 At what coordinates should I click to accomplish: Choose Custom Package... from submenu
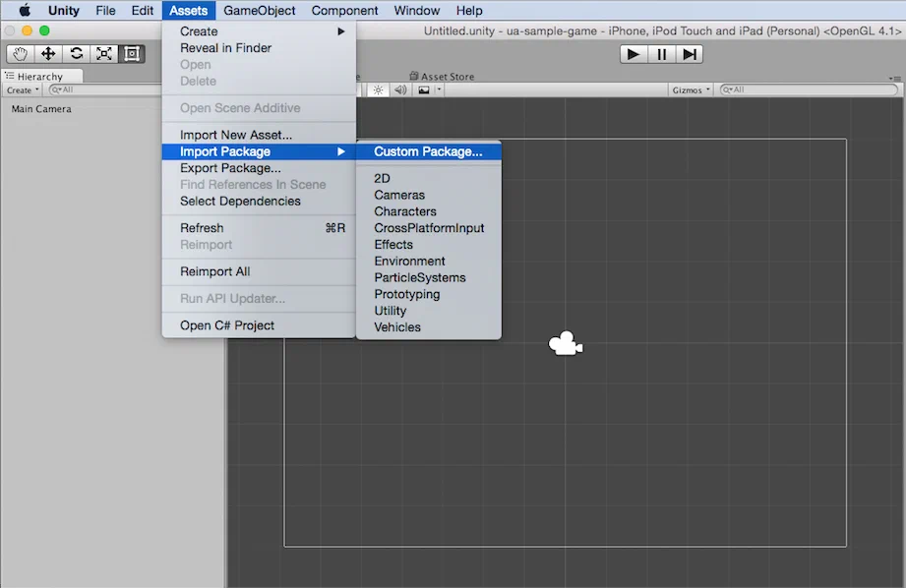[428, 151]
